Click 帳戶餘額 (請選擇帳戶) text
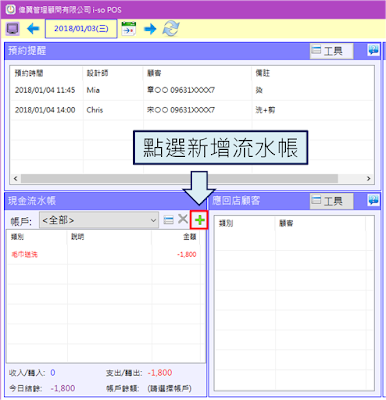This screenshot has width=386, height=400. 169,388
